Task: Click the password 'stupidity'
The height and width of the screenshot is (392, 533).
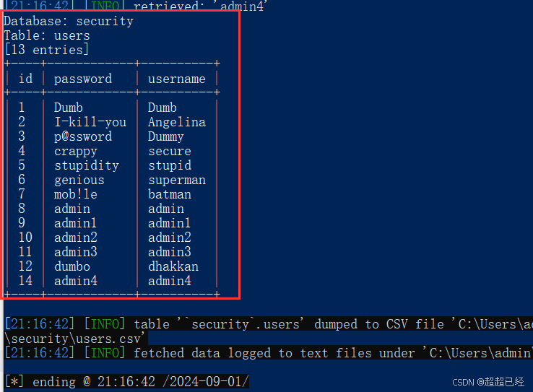Action: pyautogui.click(x=87, y=166)
